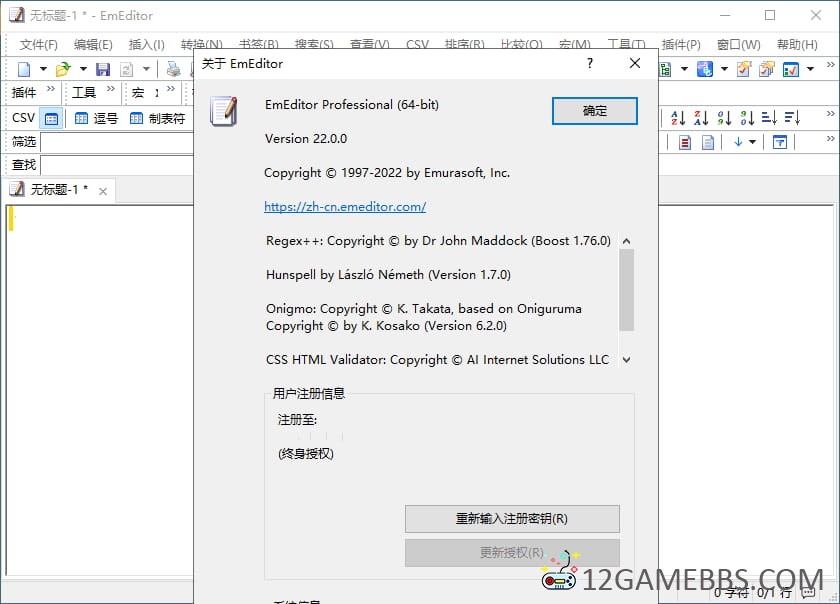Click the Hunspell by László Németh credit line
Screen dimensions: 840x604
pyautogui.click(x=388, y=275)
